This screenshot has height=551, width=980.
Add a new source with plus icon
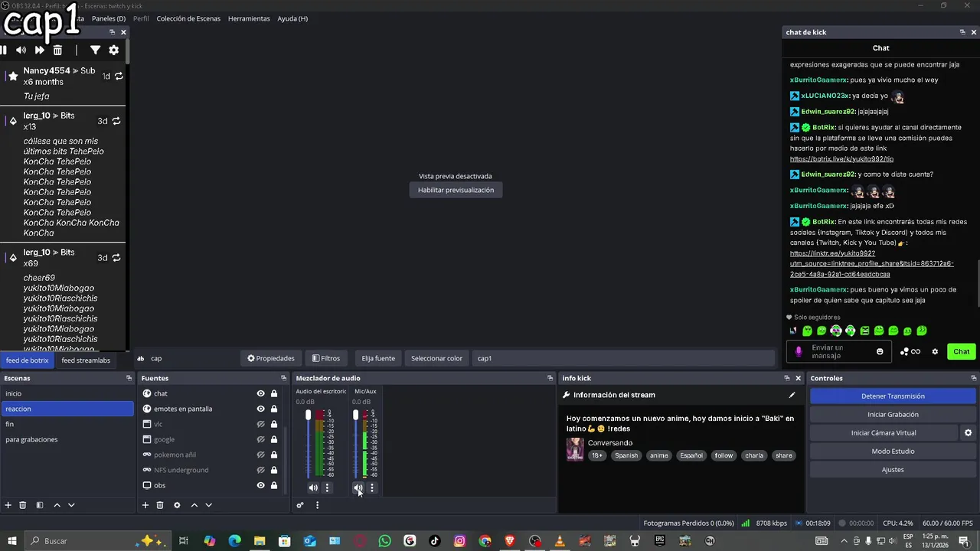click(x=145, y=505)
